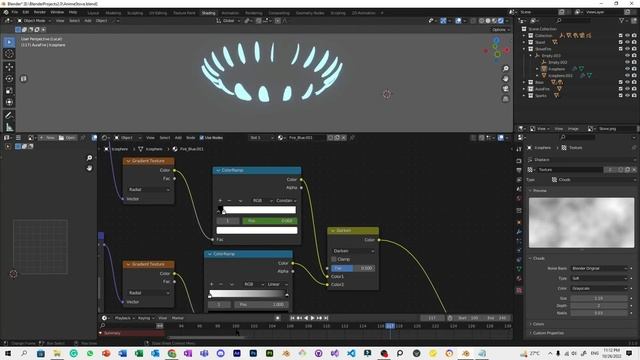The image size is (640, 360).
Task: Expand the Custom Properties panel
Action: click(548, 333)
